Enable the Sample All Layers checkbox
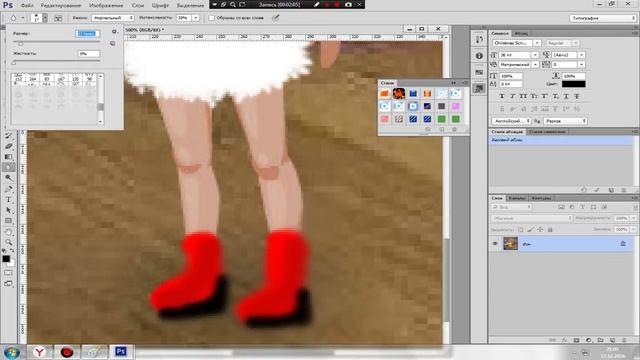Image resolution: width=640 pixels, height=360 pixels. coord(211,18)
